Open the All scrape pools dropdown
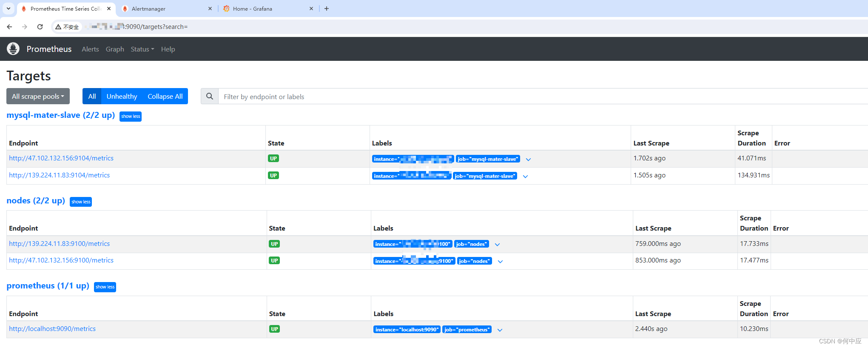The height and width of the screenshot is (348, 868). pyautogui.click(x=38, y=97)
